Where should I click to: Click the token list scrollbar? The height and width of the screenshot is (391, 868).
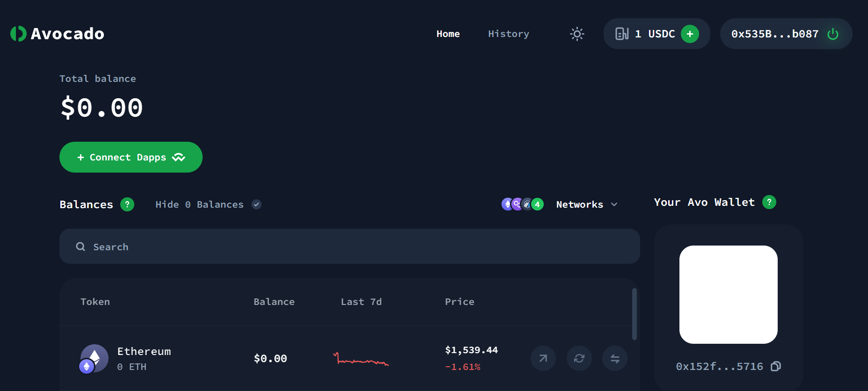[635, 314]
